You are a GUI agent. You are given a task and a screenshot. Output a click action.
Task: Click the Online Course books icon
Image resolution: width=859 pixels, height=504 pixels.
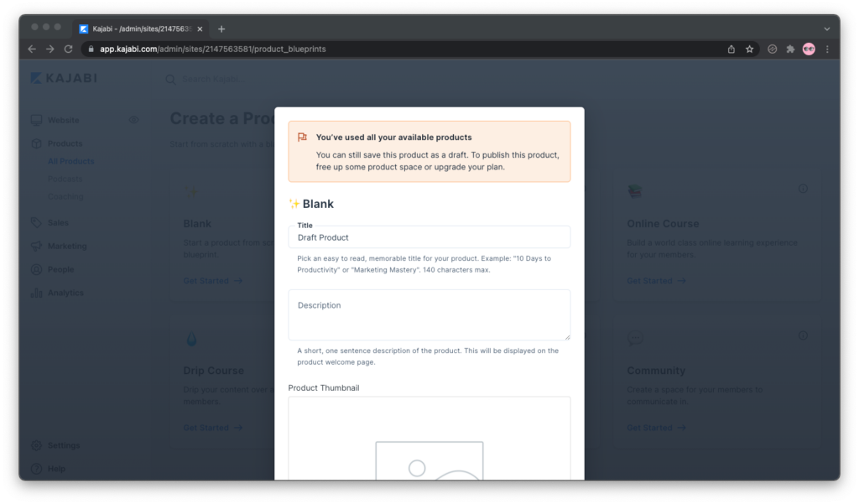(635, 191)
